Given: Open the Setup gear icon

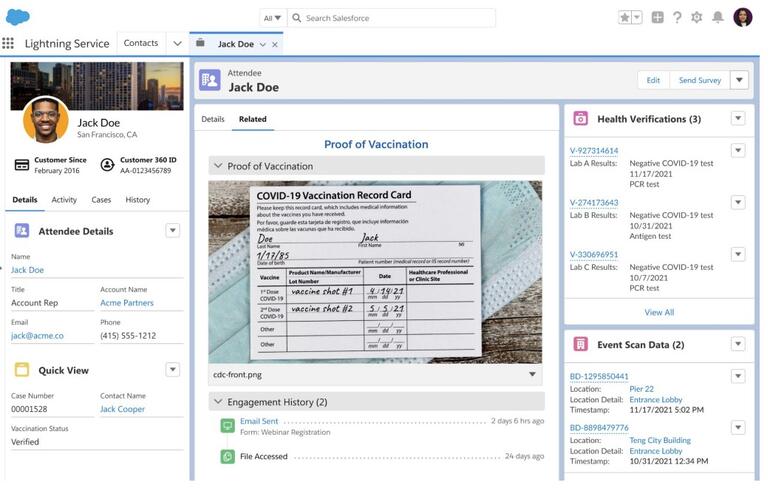Looking at the screenshot, I should point(696,18).
